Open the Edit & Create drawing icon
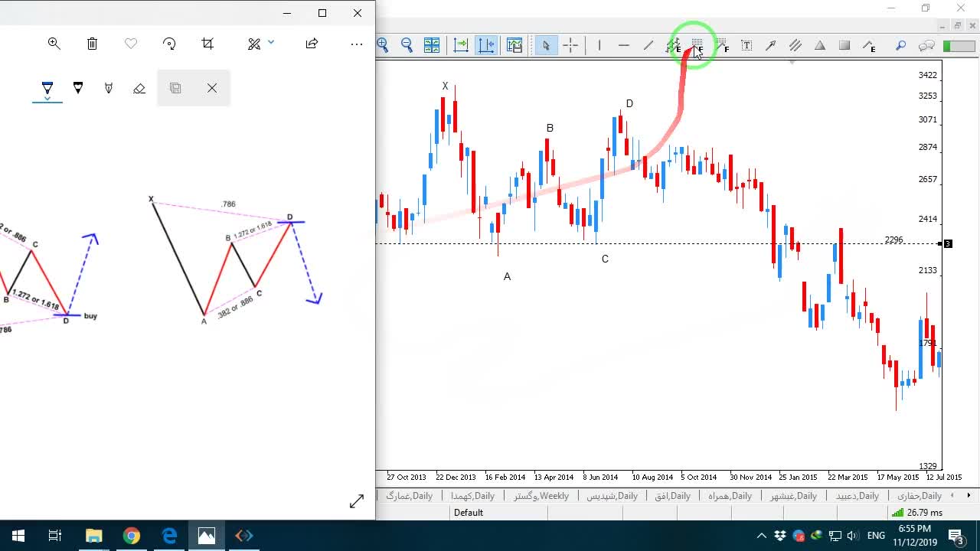This screenshot has width=980, height=551. [254, 44]
